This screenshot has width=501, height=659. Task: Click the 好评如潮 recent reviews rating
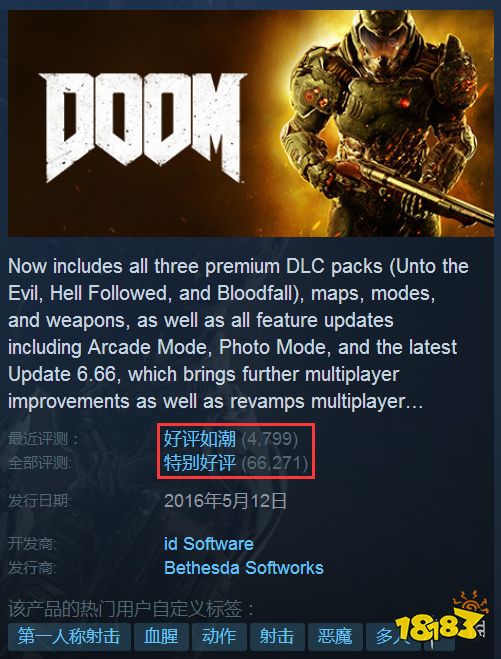tap(200, 439)
